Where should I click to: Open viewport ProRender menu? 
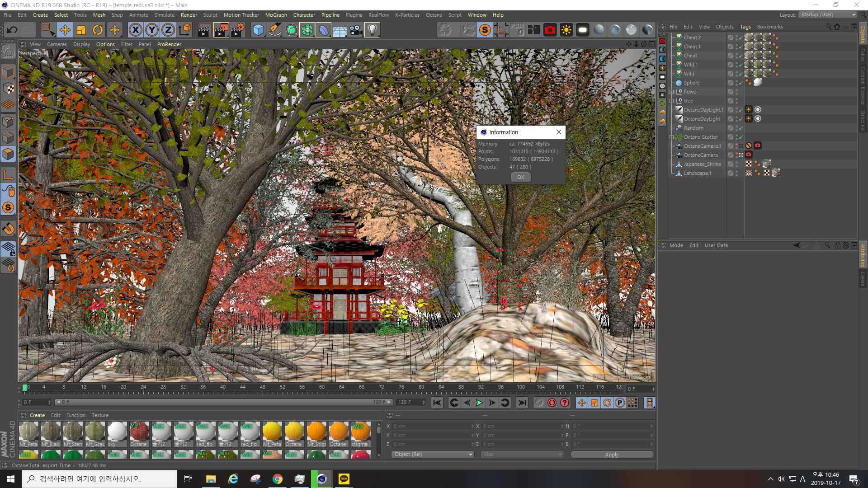169,44
